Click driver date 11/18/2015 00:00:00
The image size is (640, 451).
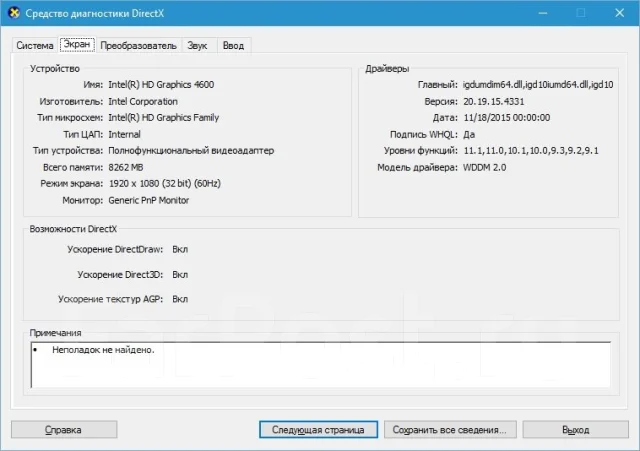(507, 118)
